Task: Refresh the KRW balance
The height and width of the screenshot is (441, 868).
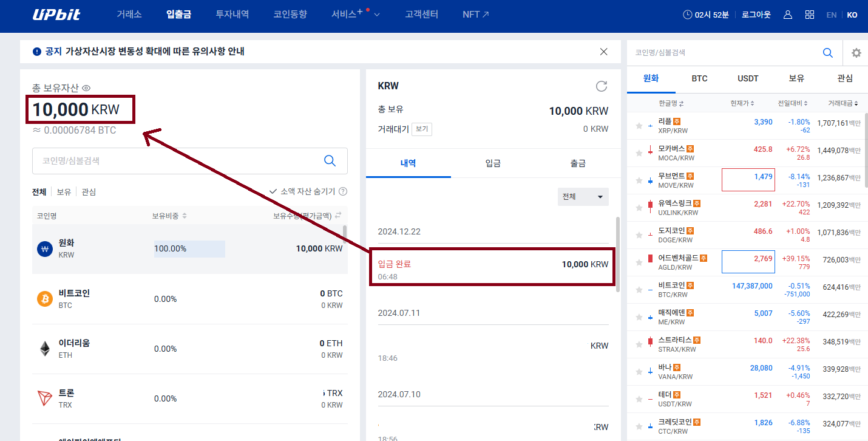Action: pyautogui.click(x=602, y=86)
